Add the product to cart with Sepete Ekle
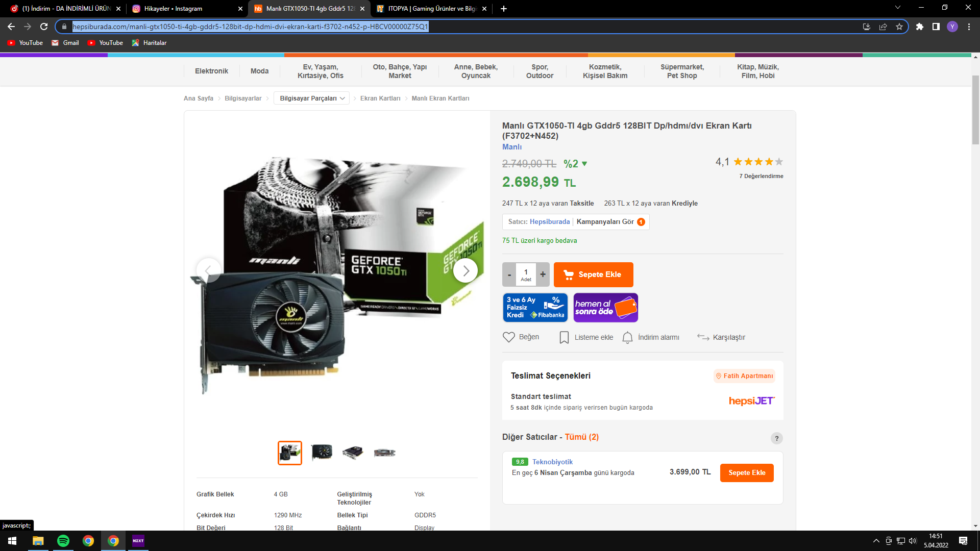The height and width of the screenshot is (551, 980). pyautogui.click(x=593, y=274)
